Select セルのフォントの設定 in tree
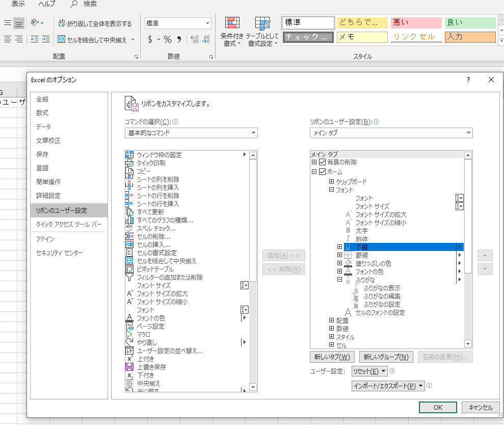This screenshot has height=425, width=504. coord(380,312)
